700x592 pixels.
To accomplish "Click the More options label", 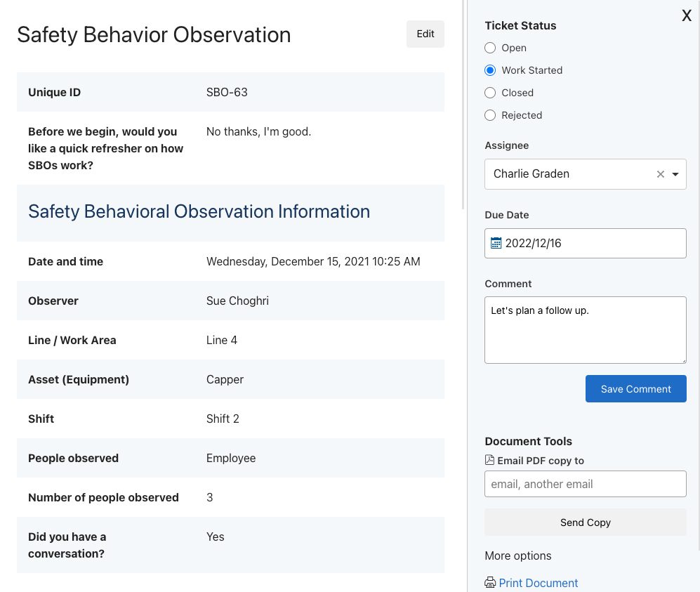I will tap(518, 556).
